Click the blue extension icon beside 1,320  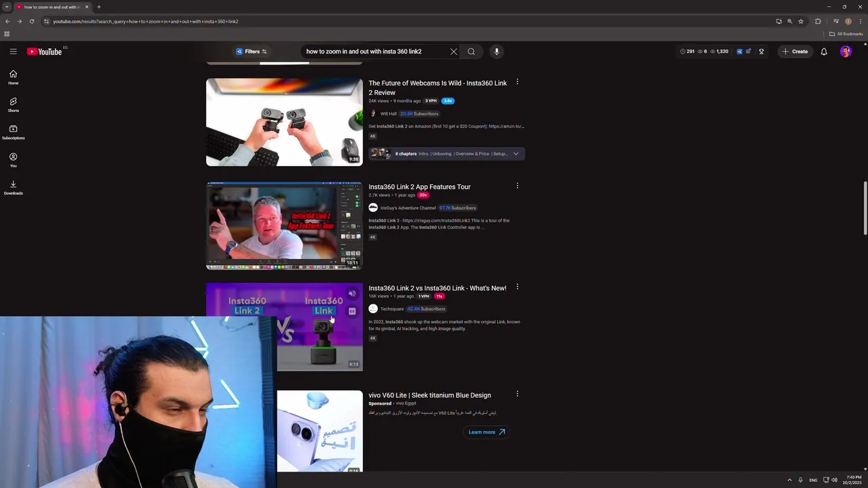[739, 52]
